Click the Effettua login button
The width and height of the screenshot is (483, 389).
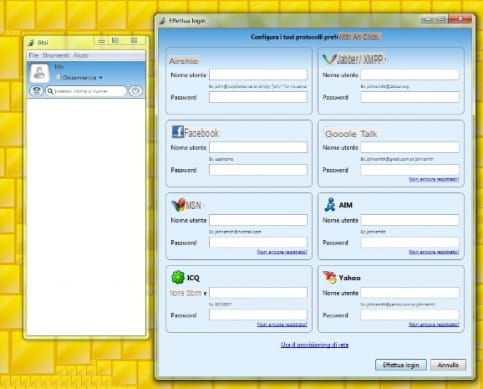[x=401, y=365]
